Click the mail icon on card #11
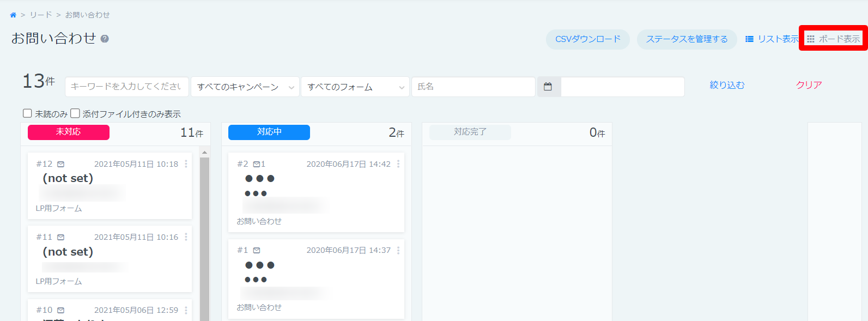Image resolution: width=868 pixels, height=321 pixels. click(x=61, y=237)
